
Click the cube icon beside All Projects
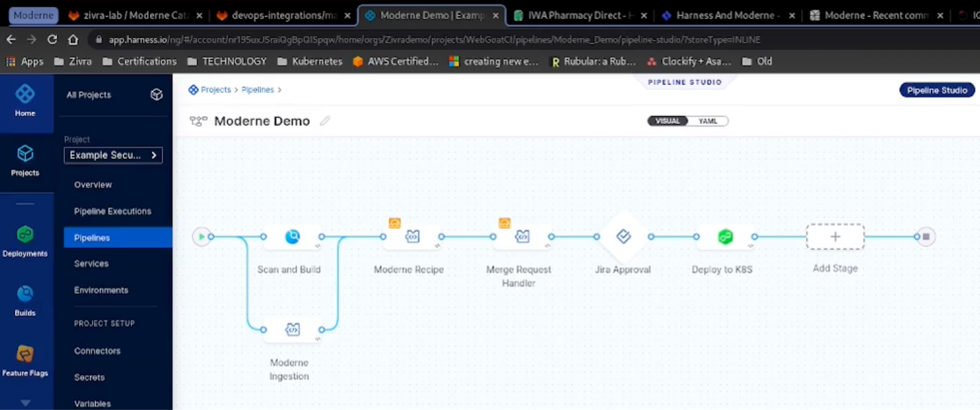coord(157,94)
